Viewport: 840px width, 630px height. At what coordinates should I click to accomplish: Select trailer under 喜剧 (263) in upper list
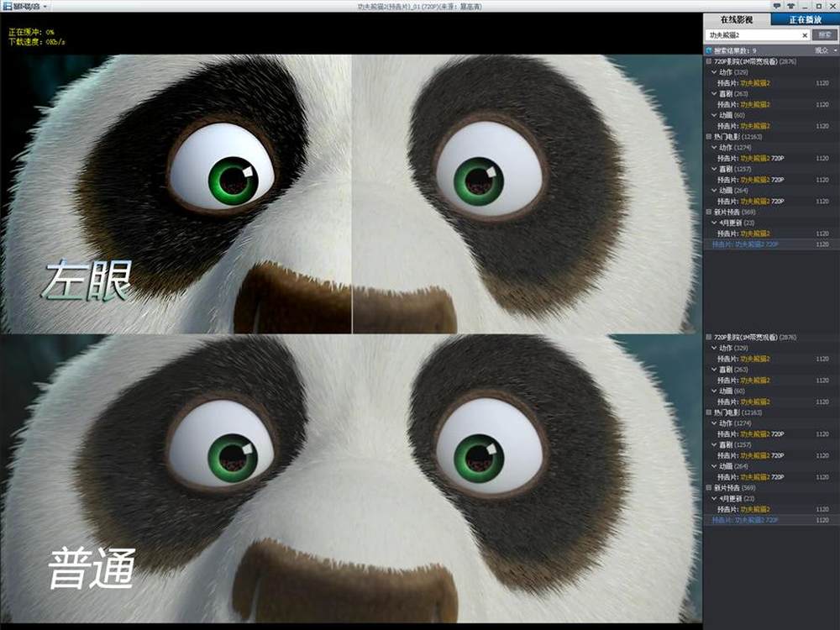point(771,104)
